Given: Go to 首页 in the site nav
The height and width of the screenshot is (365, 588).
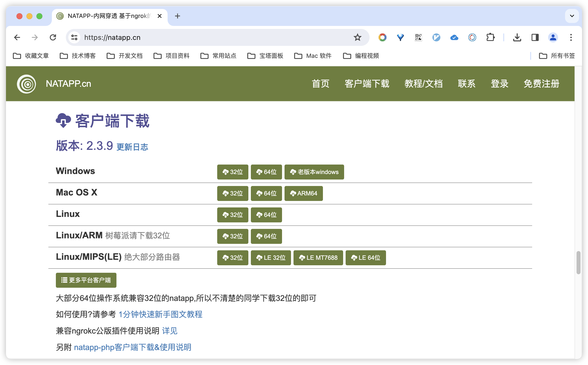Looking at the screenshot, I should 320,84.
